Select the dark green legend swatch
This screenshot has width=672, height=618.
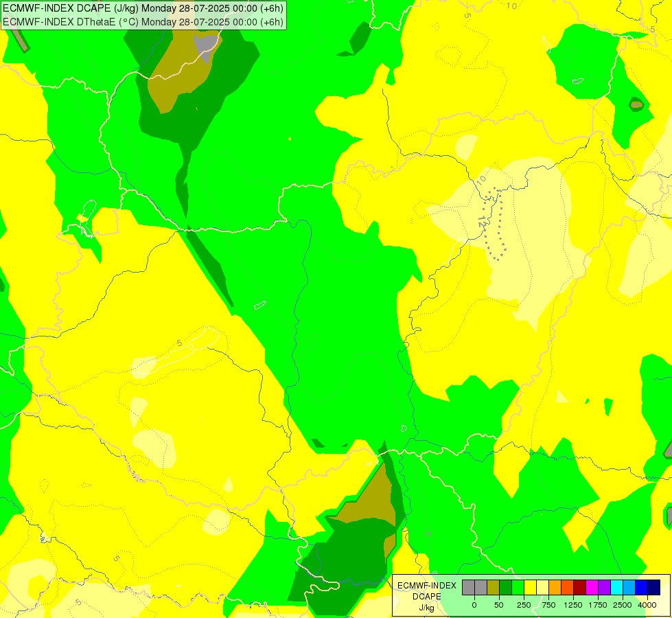[x=506, y=587]
